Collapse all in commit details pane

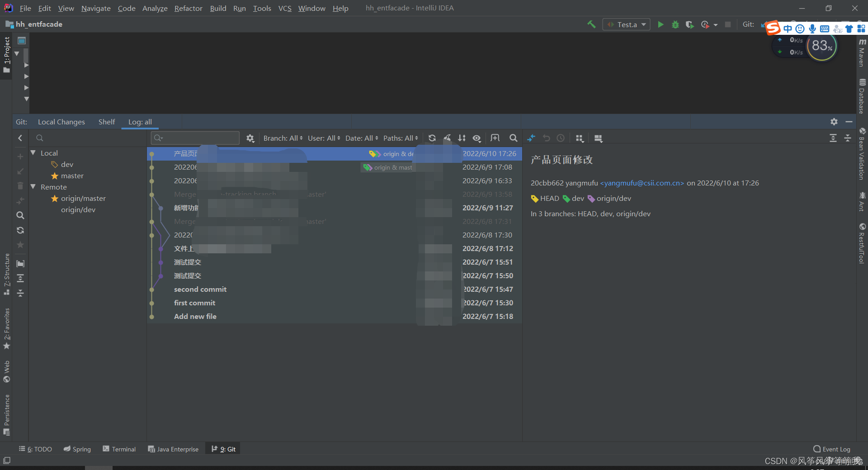[x=848, y=138]
